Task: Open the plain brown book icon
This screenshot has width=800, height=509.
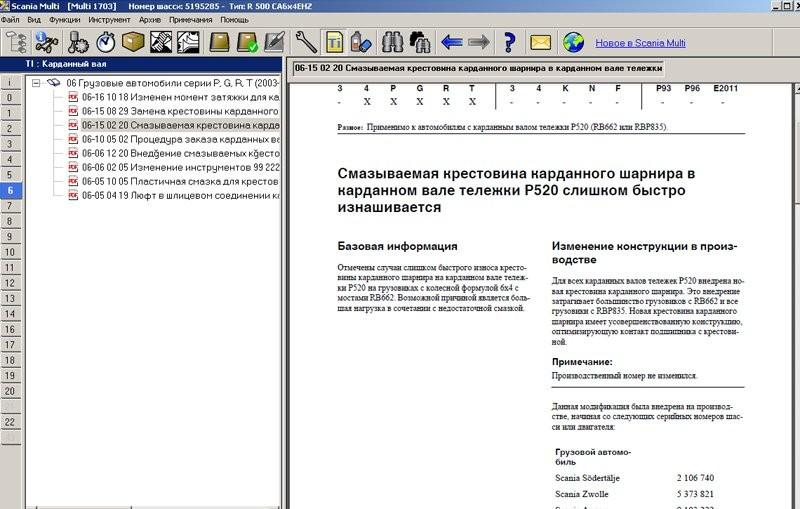Action: [219, 42]
